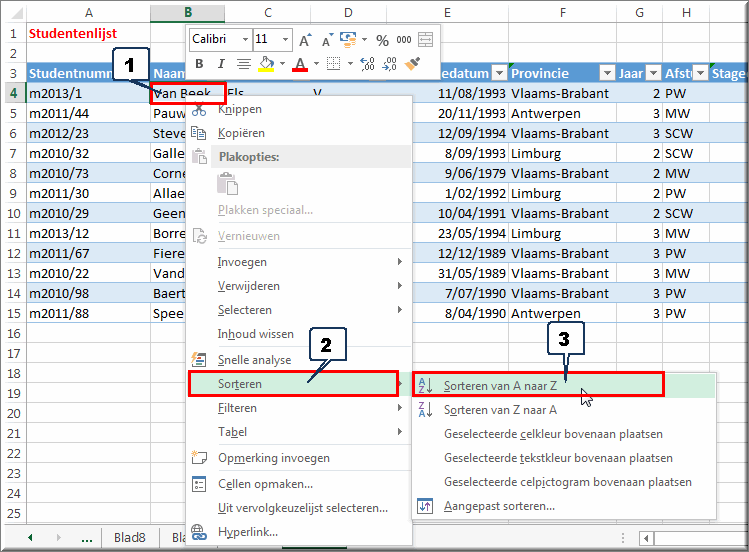Image resolution: width=749 pixels, height=552 pixels.
Task: Select column A header
Action: coord(89,13)
